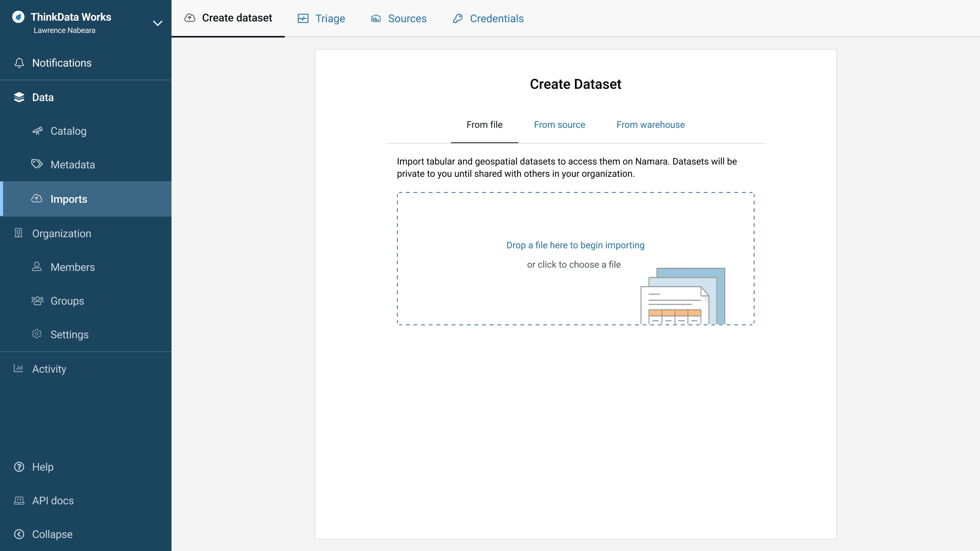Toggle the Data section in sidebar
This screenshot has height=551, width=980.
(x=43, y=97)
